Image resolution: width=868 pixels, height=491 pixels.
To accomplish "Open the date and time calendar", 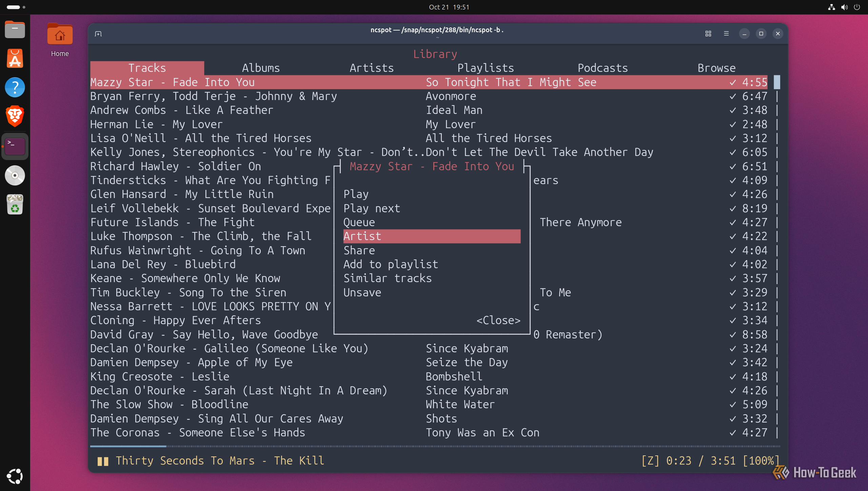I will pos(449,7).
